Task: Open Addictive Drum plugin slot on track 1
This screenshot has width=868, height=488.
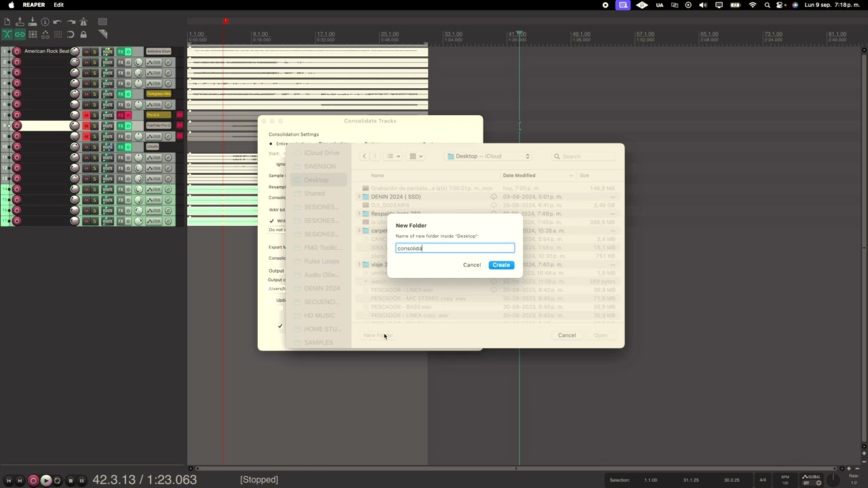Action: point(159,52)
